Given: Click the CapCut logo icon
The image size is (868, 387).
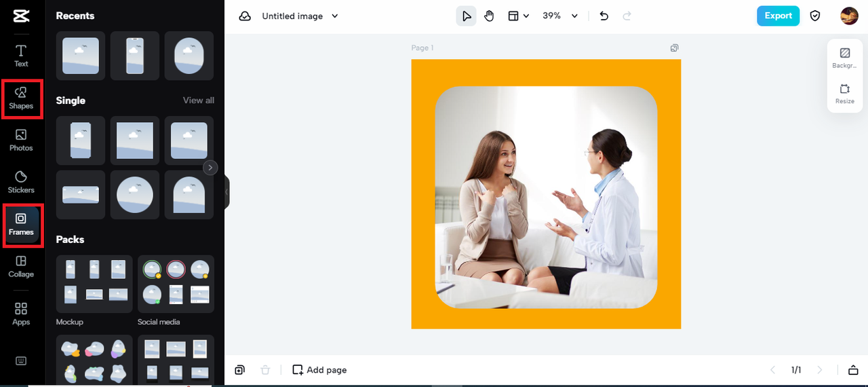Looking at the screenshot, I should point(21,16).
